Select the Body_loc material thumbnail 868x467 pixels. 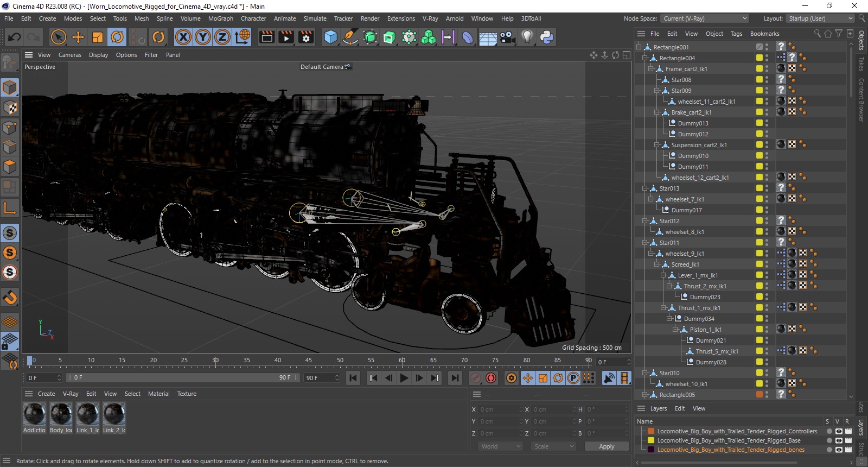tap(61, 414)
